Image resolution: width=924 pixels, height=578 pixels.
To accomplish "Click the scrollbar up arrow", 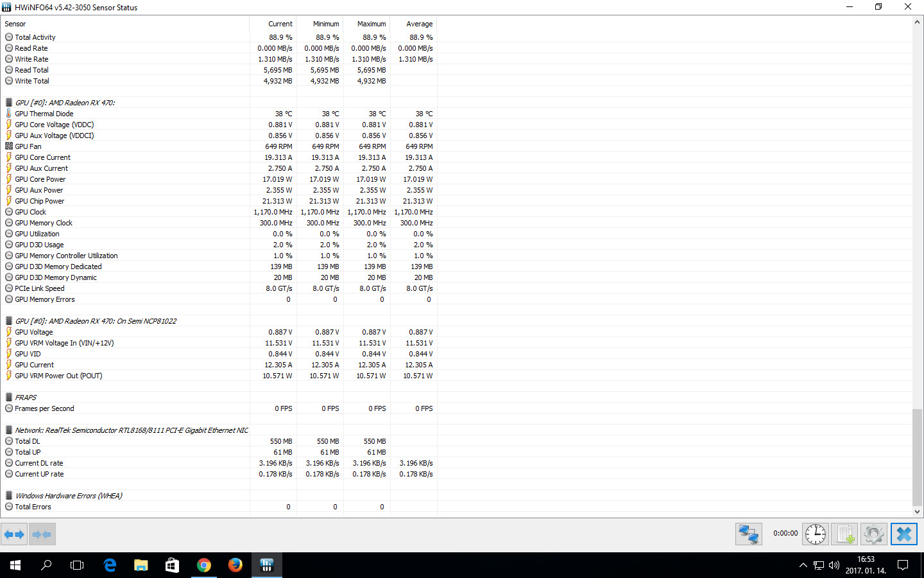I will pyautogui.click(x=918, y=22).
